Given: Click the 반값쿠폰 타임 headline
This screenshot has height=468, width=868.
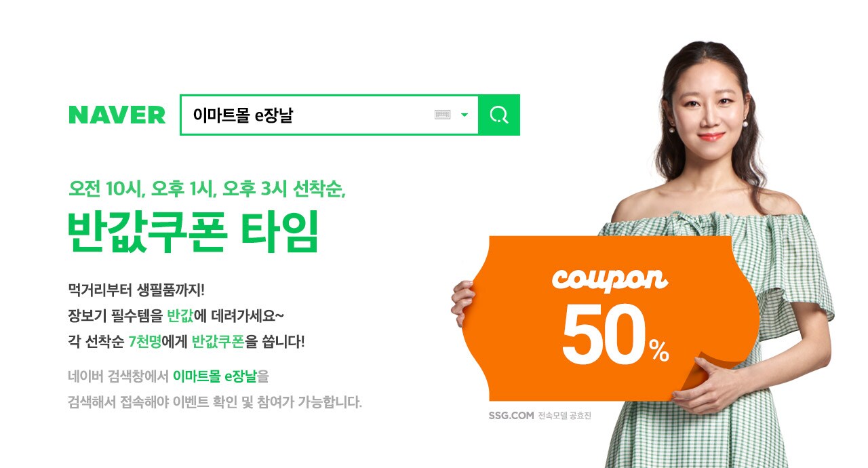Looking at the screenshot, I should tap(193, 233).
